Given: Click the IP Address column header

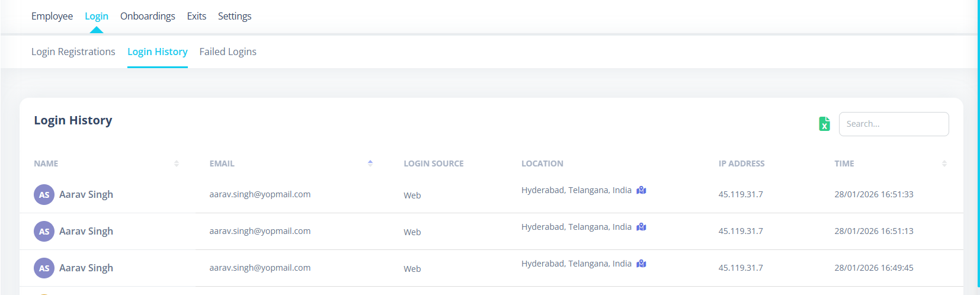Looking at the screenshot, I should [742, 163].
